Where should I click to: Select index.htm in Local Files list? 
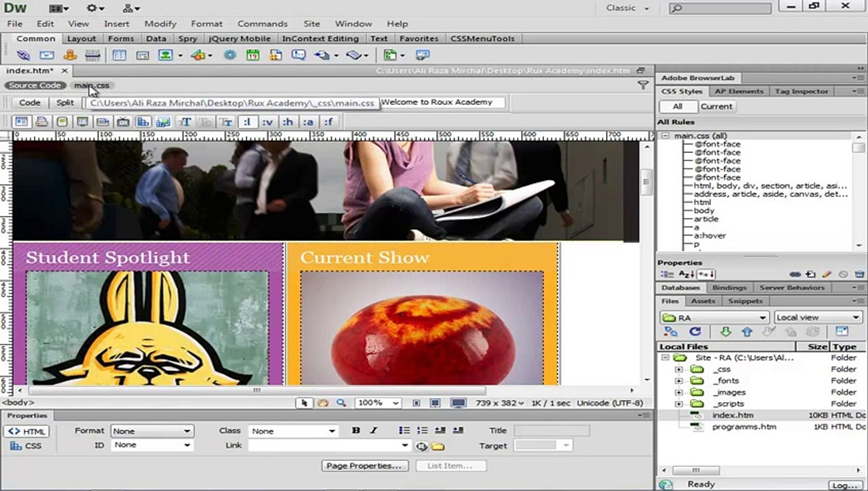coord(733,415)
